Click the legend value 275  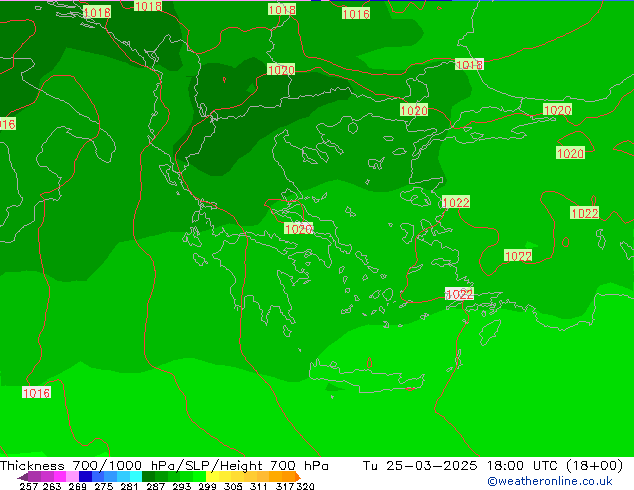click(x=104, y=486)
